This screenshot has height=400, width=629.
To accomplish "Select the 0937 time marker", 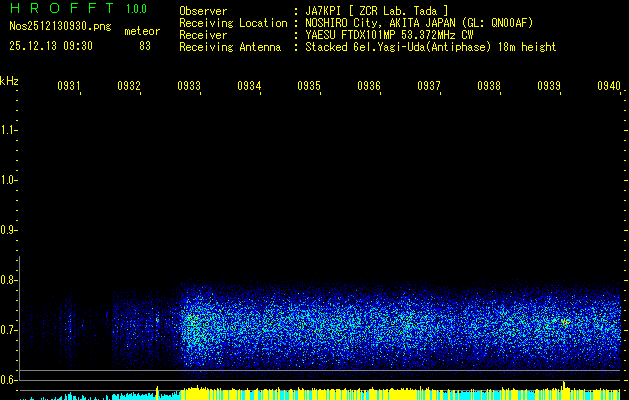I will [x=429, y=87].
